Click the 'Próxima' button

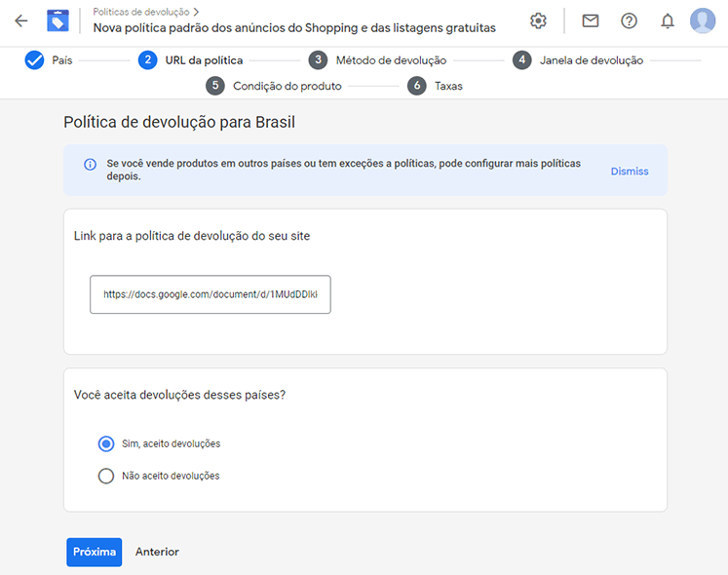point(95,552)
